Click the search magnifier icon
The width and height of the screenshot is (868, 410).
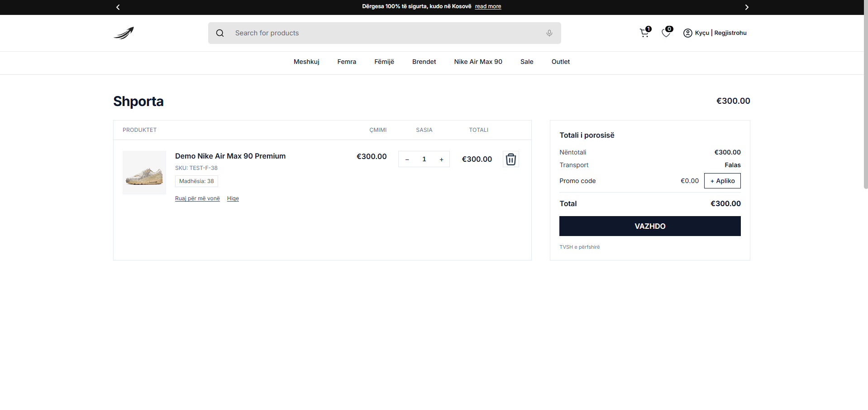tap(220, 33)
